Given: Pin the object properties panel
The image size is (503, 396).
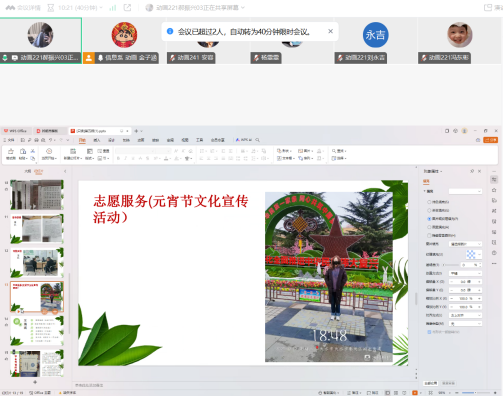Looking at the screenshot, I should coord(472,171).
